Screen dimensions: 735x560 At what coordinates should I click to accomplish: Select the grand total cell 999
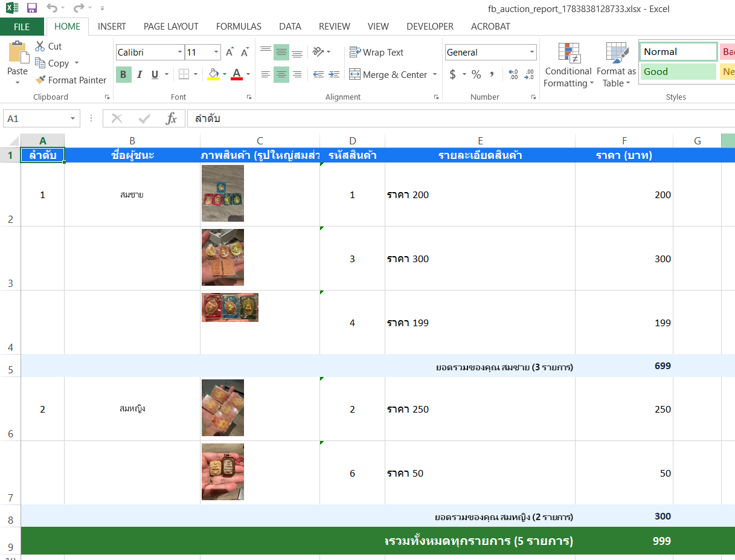(x=624, y=541)
